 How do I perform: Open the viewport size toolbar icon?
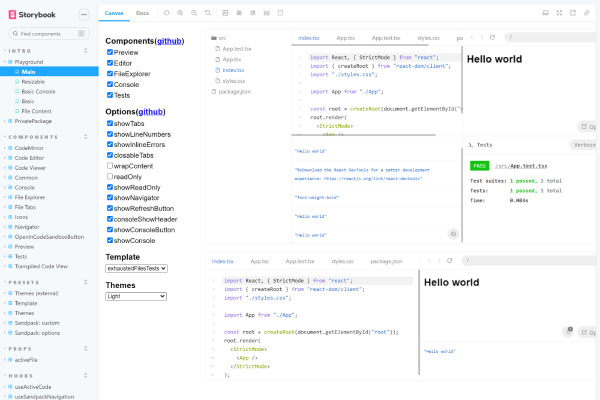[253, 13]
